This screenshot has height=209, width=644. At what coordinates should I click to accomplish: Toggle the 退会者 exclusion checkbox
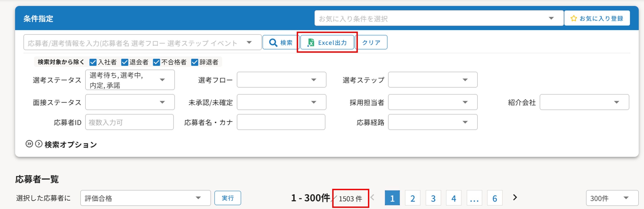pos(124,62)
